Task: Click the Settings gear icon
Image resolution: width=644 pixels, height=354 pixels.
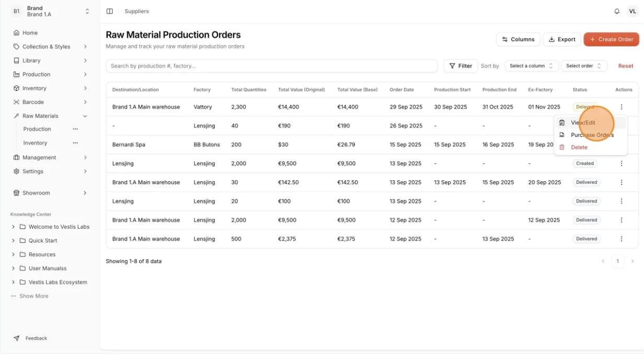Action: (x=16, y=171)
